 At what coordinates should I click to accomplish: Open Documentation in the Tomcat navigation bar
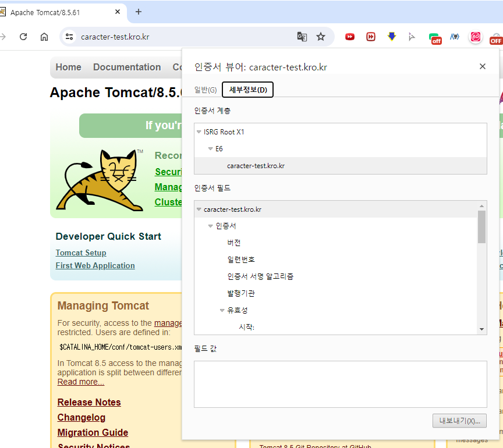coord(127,67)
